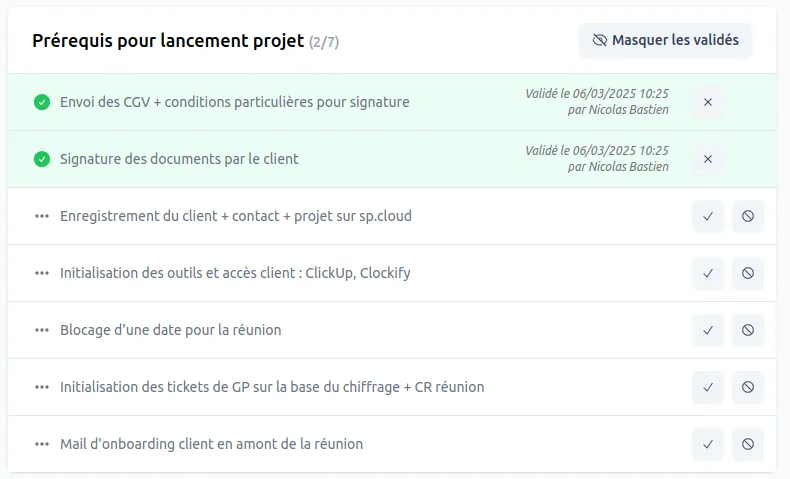790x479 pixels.
Task: Validate 'Mail d'onboarding client' with checkmark
Action: pos(707,444)
